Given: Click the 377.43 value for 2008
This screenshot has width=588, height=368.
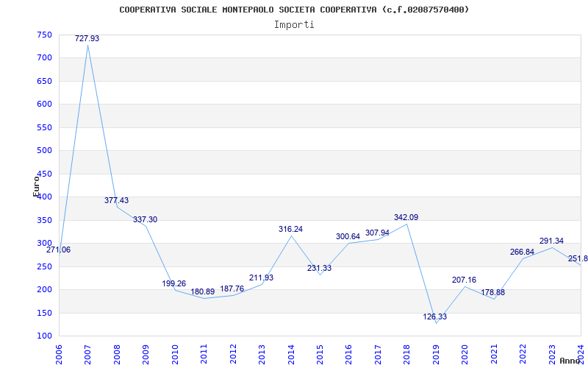Looking at the screenshot, I should (116, 200).
